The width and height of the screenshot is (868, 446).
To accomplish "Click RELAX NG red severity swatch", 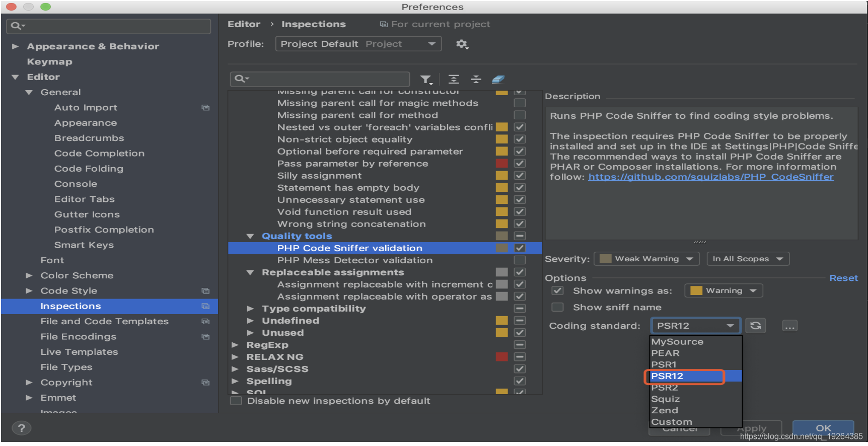I will click(x=501, y=357).
